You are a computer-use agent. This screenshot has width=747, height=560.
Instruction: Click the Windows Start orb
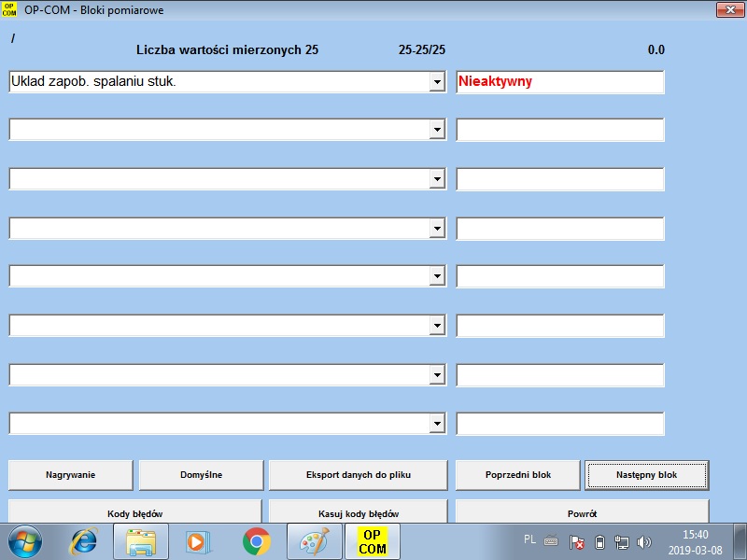point(25,541)
